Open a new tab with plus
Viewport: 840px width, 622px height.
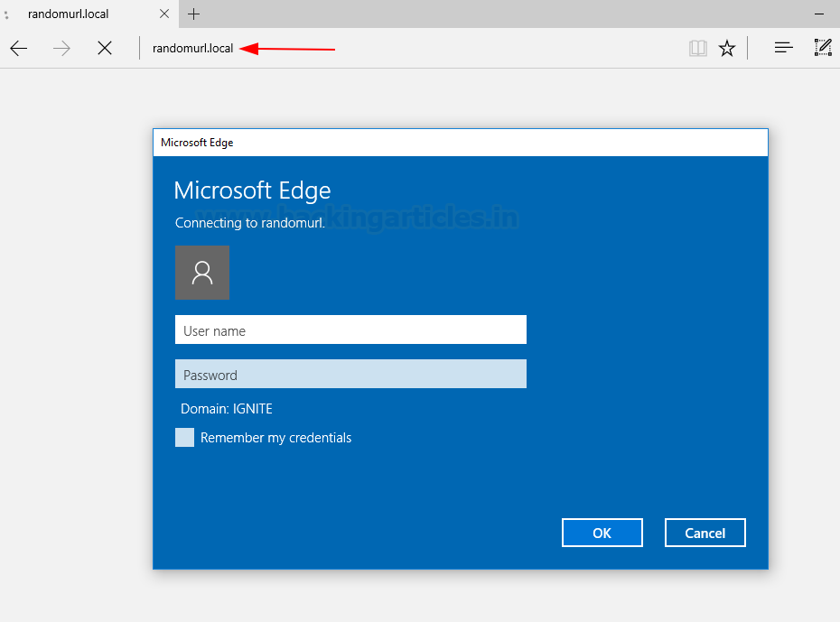coord(194,14)
